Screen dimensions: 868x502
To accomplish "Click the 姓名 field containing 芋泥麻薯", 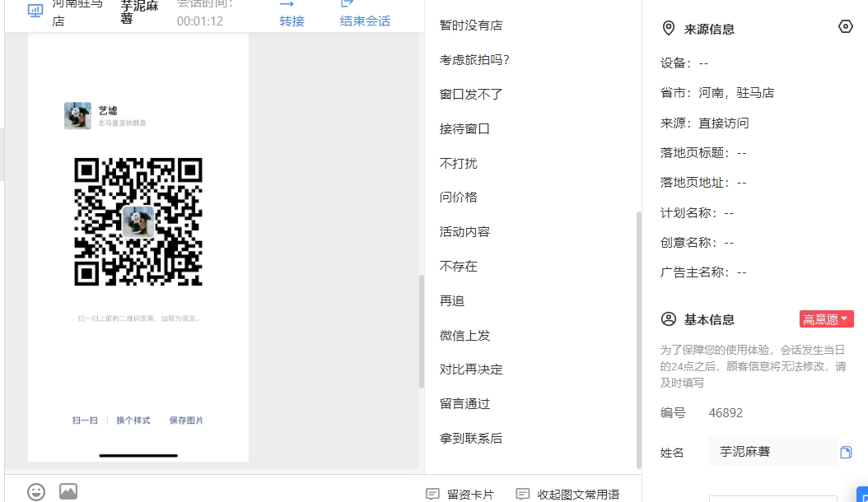I will click(772, 452).
